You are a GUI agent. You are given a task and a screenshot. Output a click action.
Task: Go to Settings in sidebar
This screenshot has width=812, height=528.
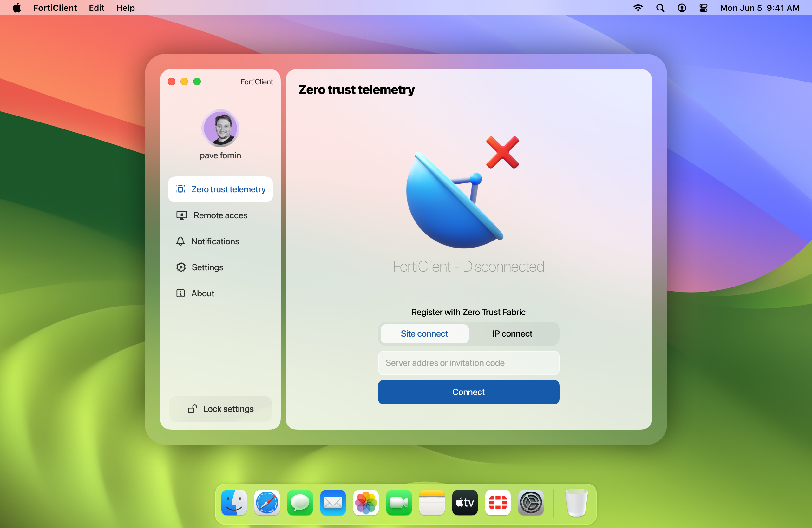click(x=207, y=267)
